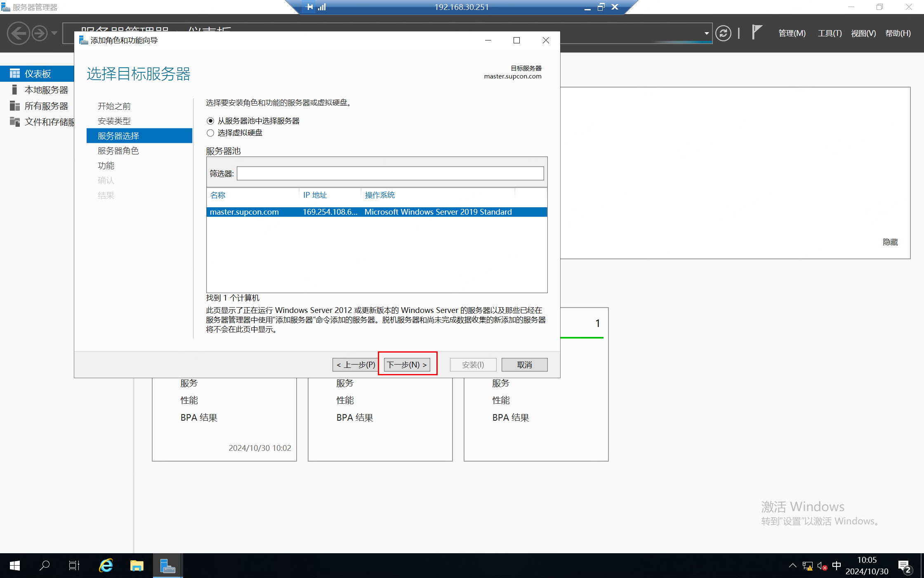Click the 取消 button
Screen dimensions: 924x578
(x=524, y=365)
